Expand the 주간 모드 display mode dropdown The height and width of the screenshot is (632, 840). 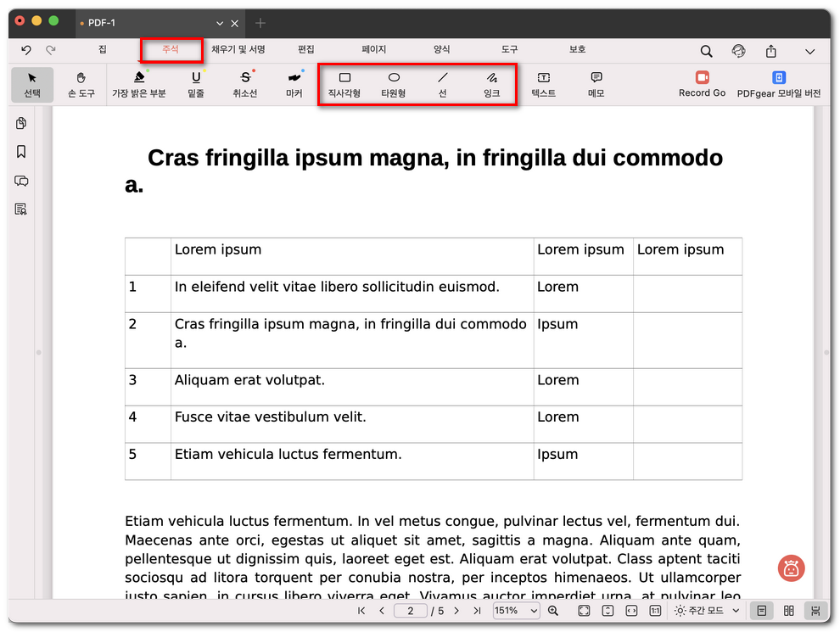[x=708, y=611]
